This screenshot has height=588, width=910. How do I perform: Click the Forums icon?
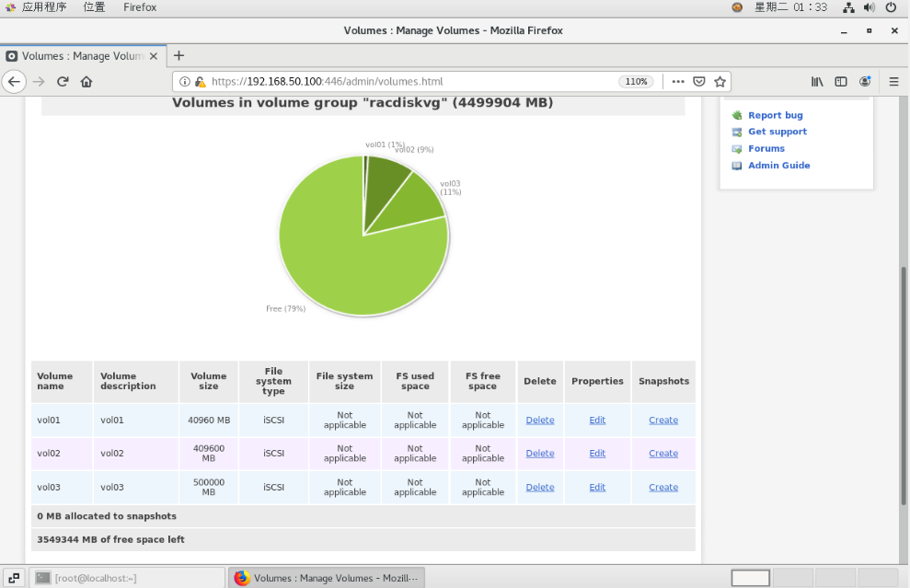[x=736, y=149]
